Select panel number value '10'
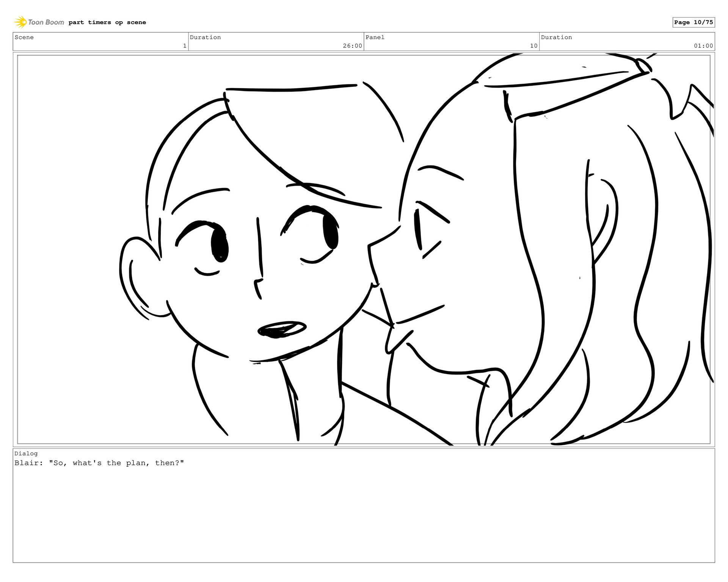 [534, 46]
